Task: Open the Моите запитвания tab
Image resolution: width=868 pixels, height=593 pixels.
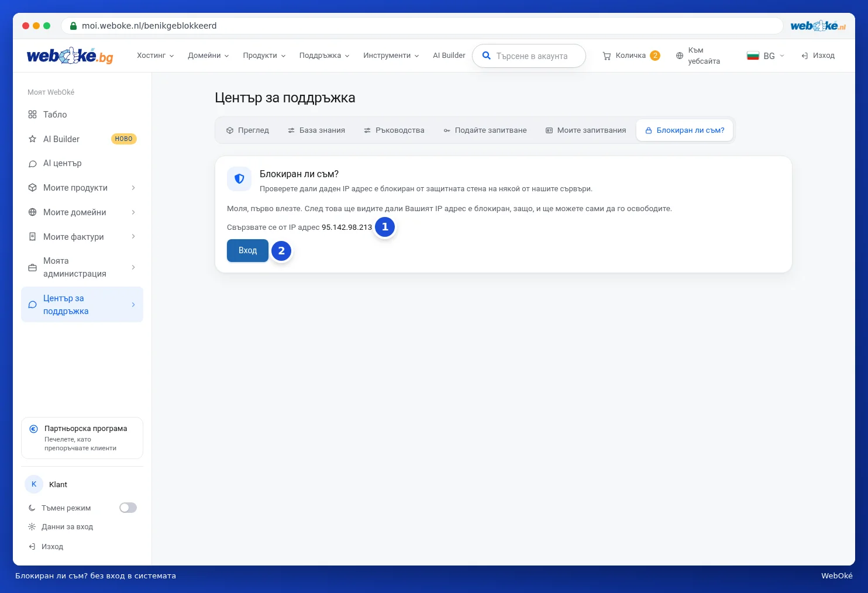Action: point(586,130)
